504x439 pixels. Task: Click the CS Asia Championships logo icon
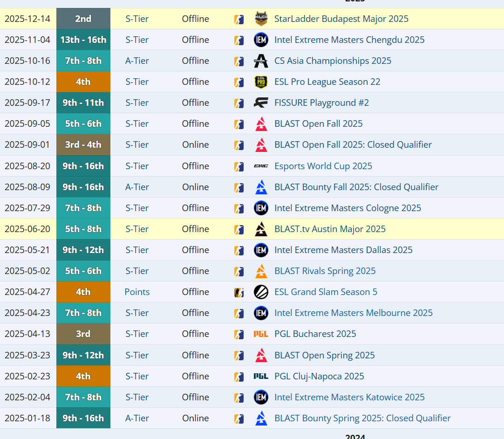pos(261,61)
